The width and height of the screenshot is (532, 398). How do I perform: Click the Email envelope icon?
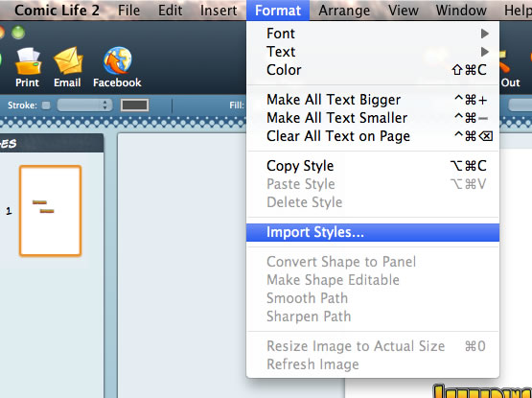[68, 60]
